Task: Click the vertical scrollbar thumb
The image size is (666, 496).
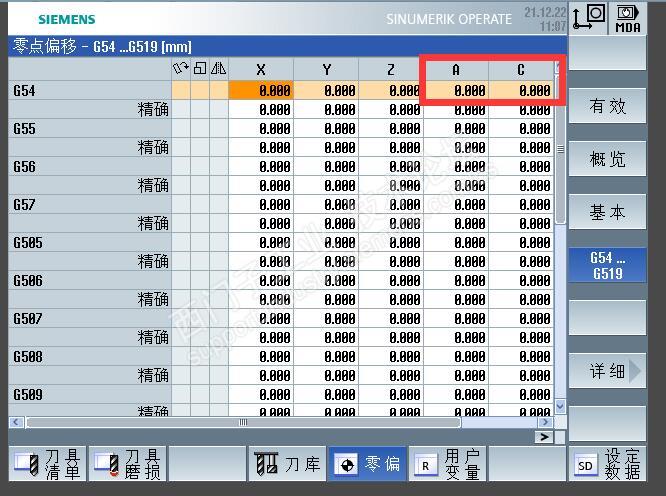Action: [560, 149]
